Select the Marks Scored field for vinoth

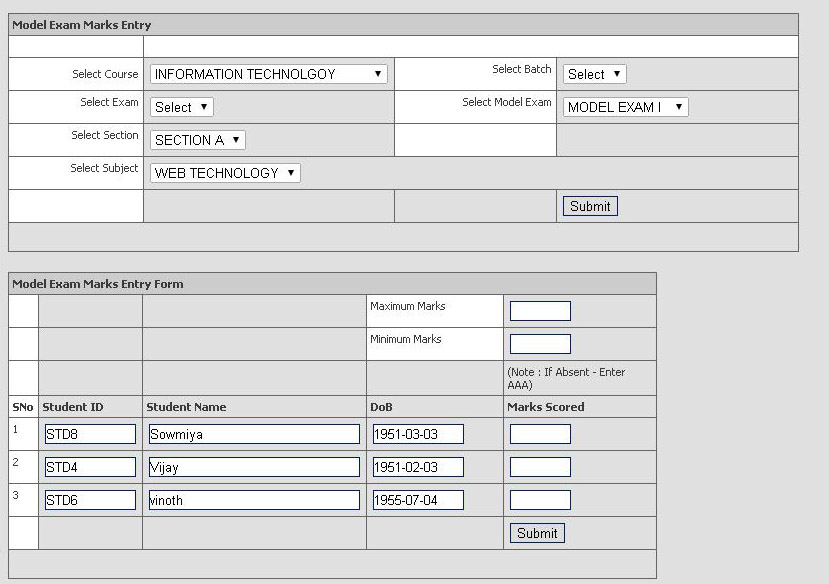(x=540, y=500)
